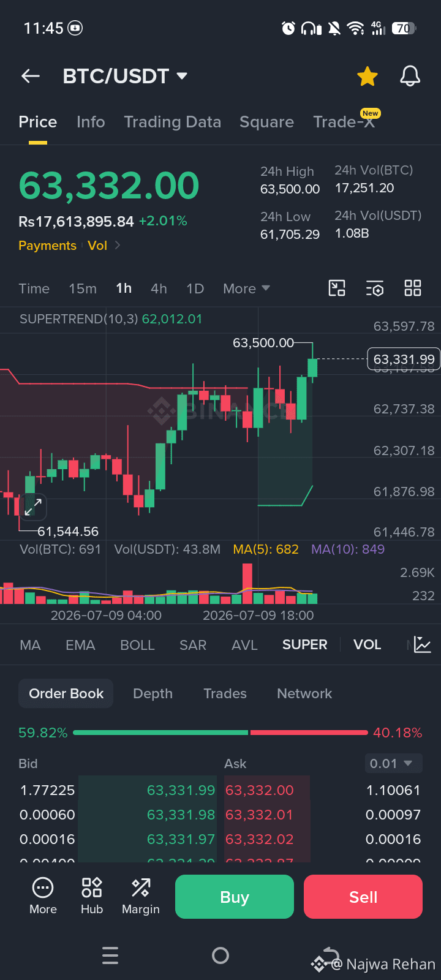Select the Order Book tab
441x980 pixels.
(66, 693)
